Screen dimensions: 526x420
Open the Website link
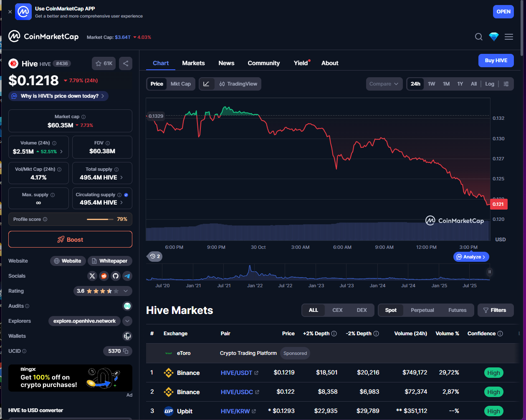(x=68, y=261)
